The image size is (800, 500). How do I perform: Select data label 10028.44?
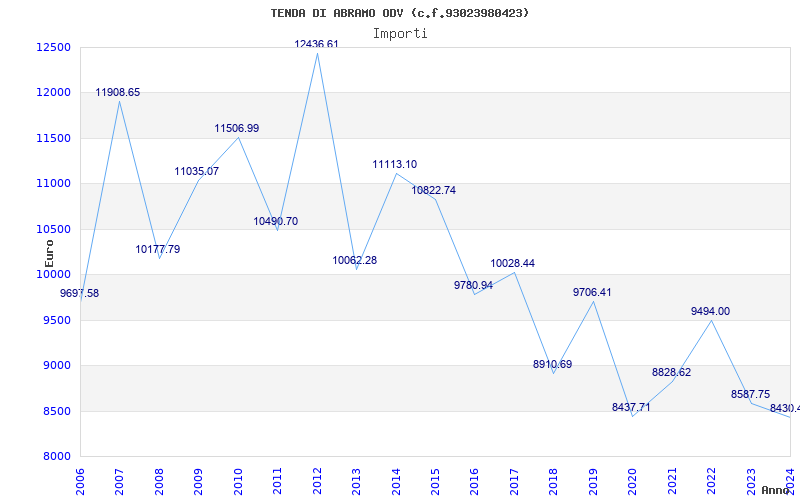coord(513,263)
